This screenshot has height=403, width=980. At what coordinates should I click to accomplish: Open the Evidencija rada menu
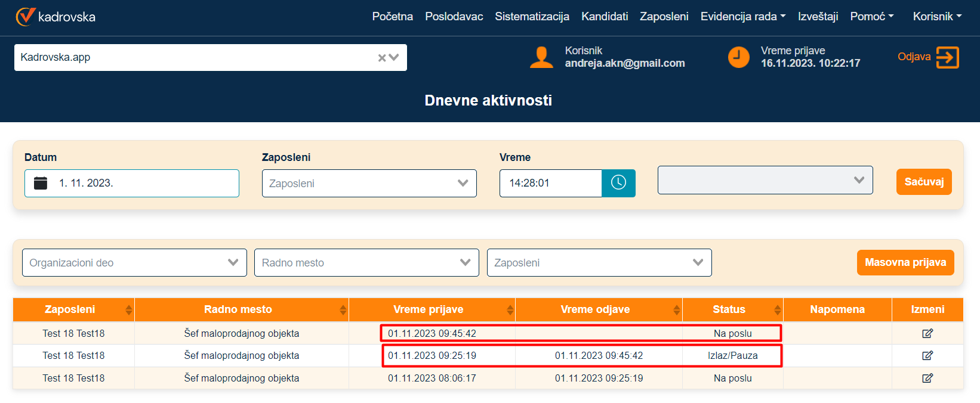(x=742, y=17)
